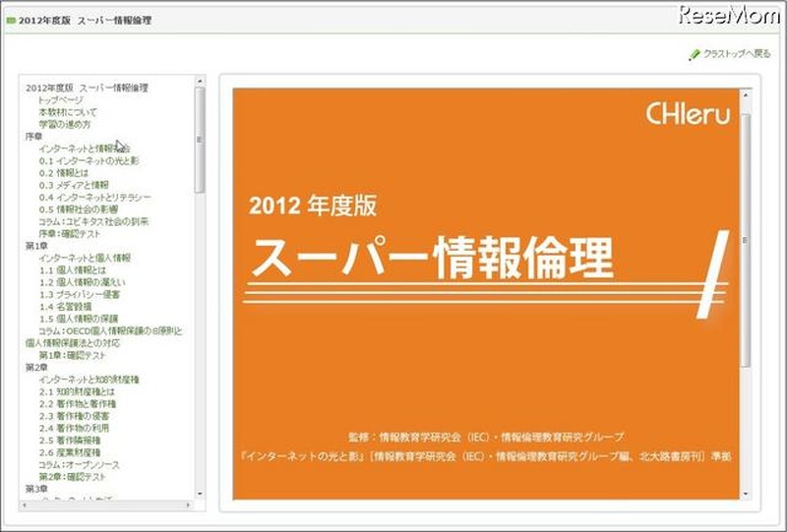Click the sidebar horizontal scrollbar right arrow
787x532 pixels.
190,504
